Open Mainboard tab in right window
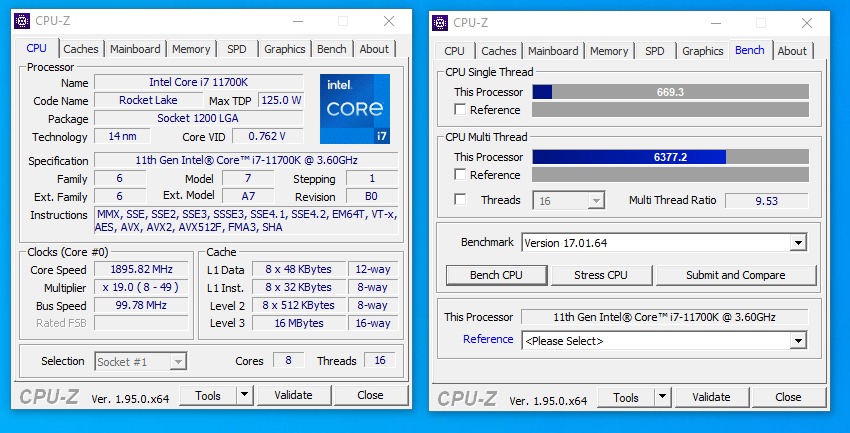The width and height of the screenshot is (850, 433). 553,51
